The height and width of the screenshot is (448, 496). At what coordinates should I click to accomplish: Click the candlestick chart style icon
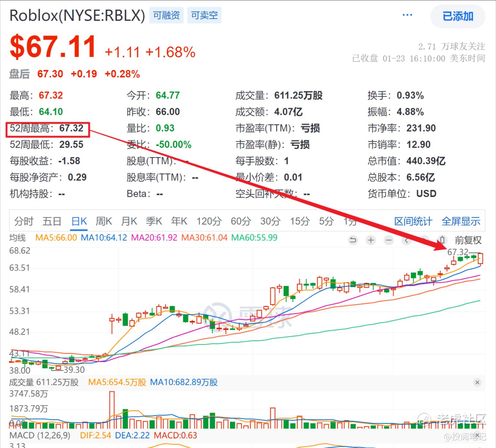pyautogui.click(x=442, y=240)
